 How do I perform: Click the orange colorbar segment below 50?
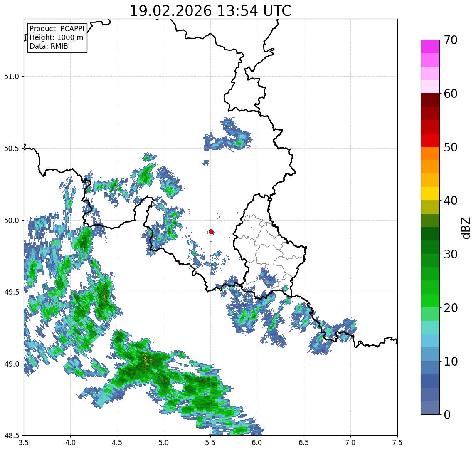pyautogui.click(x=430, y=154)
